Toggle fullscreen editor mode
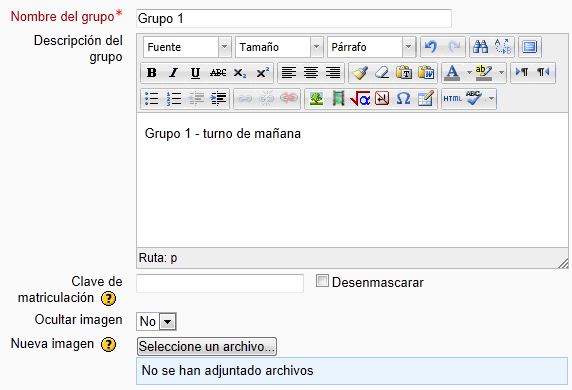Viewport: 572px width, 390px height. coord(530,47)
